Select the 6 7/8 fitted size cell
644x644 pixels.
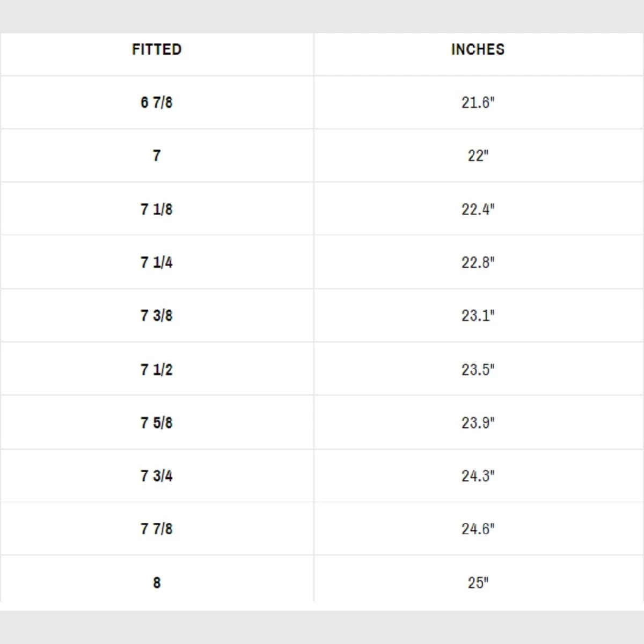click(x=157, y=102)
